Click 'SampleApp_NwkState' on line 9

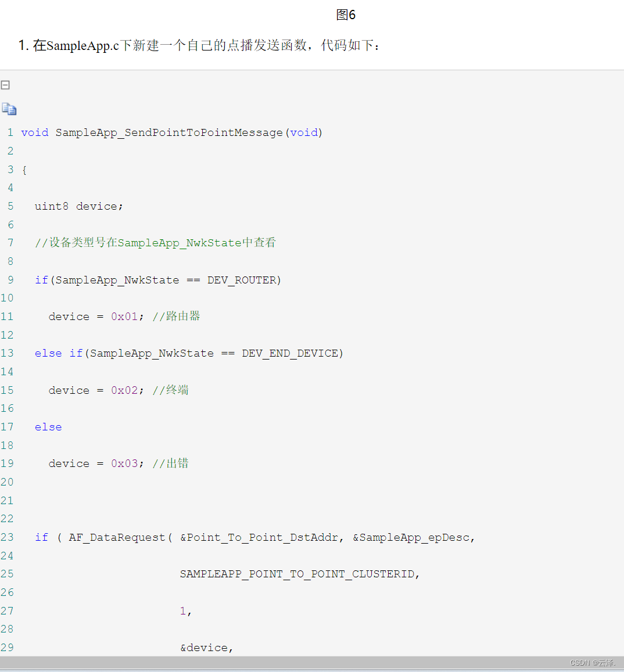(117, 281)
